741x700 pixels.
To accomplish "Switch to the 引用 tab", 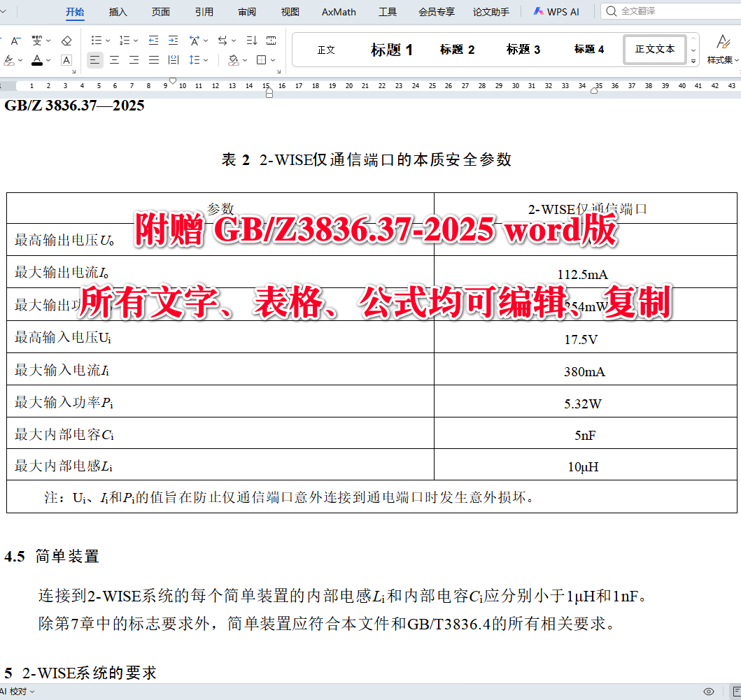I will click(204, 12).
